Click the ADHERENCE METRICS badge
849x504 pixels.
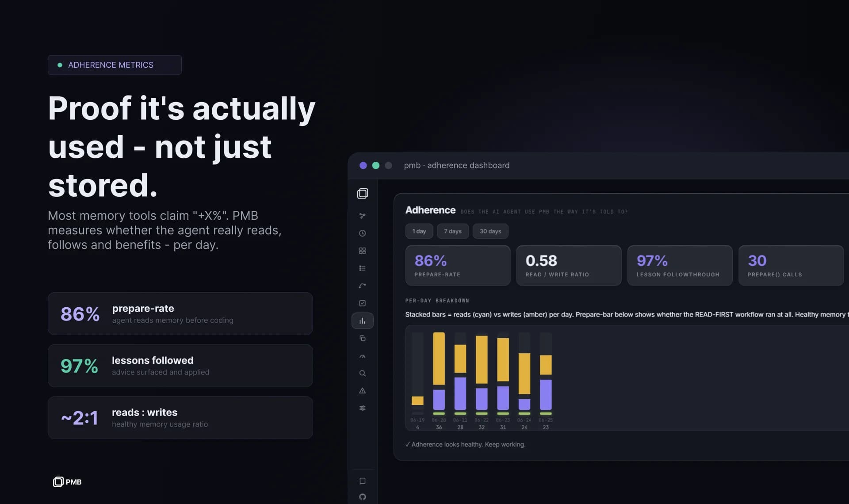[115, 65]
